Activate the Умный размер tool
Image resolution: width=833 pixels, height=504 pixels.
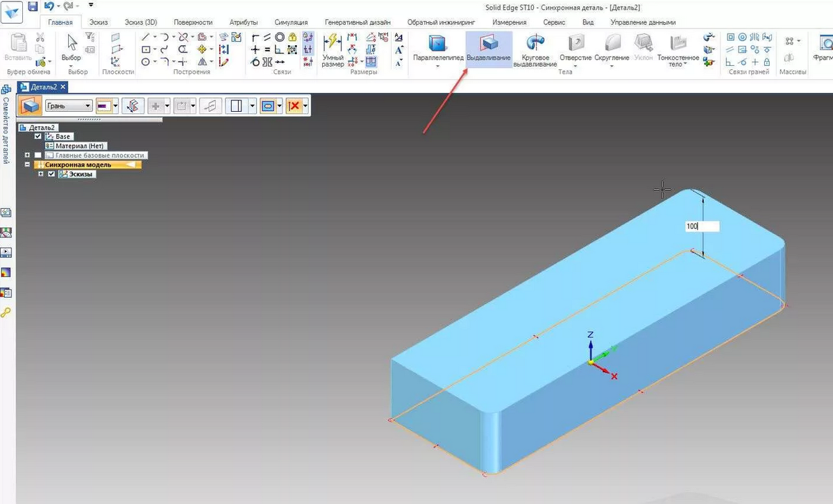[x=333, y=50]
